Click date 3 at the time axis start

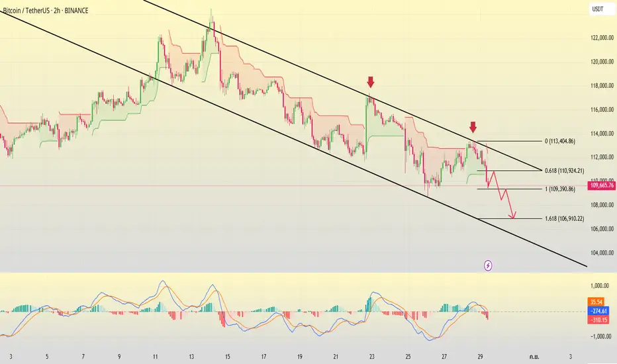pos(11,357)
